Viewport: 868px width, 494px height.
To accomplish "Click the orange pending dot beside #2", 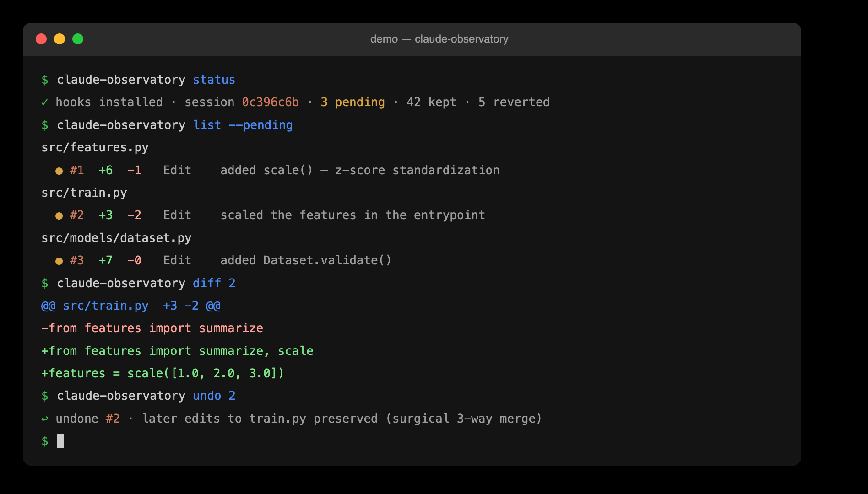I will pos(59,216).
